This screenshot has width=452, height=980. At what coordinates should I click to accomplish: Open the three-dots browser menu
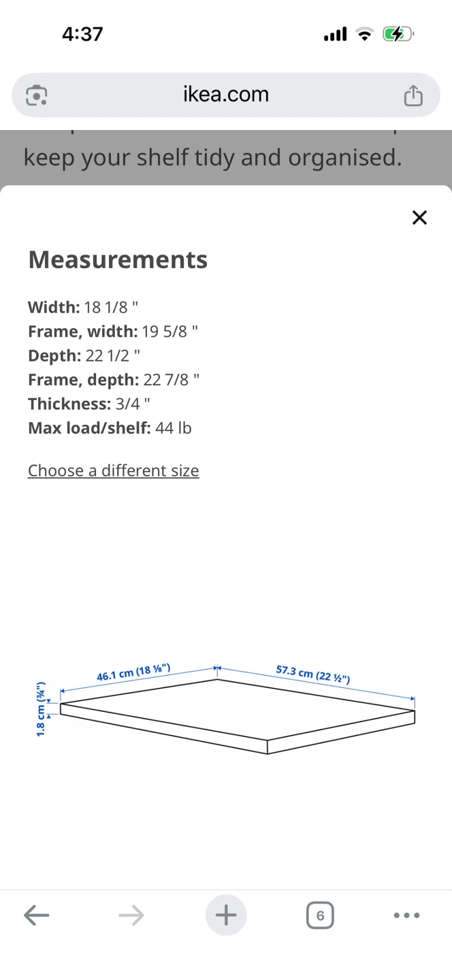(407, 915)
